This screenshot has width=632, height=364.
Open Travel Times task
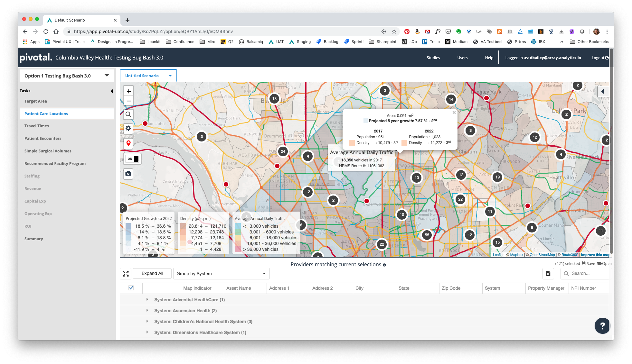tap(37, 126)
